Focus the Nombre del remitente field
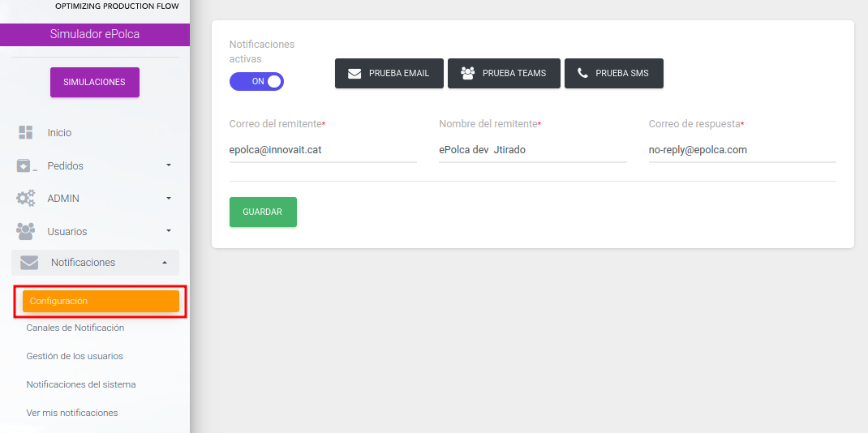Screen dimensions: 868x433 point(532,150)
